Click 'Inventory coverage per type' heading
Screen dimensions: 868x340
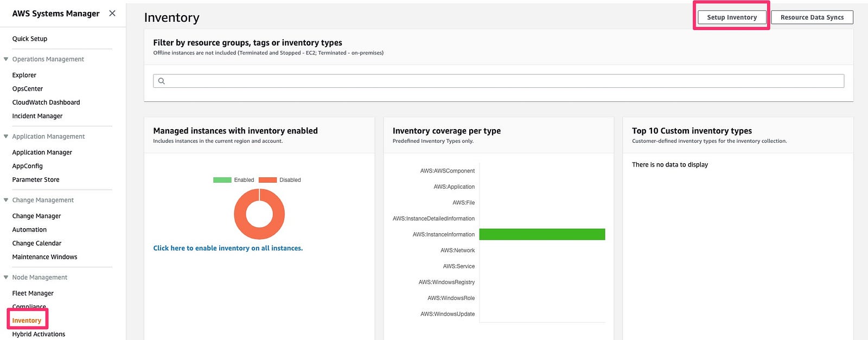[446, 131]
